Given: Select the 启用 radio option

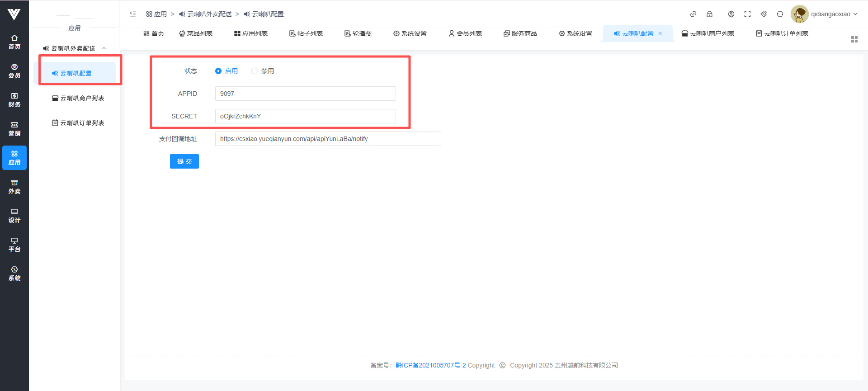Looking at the screenshot, I should [218, 71].
